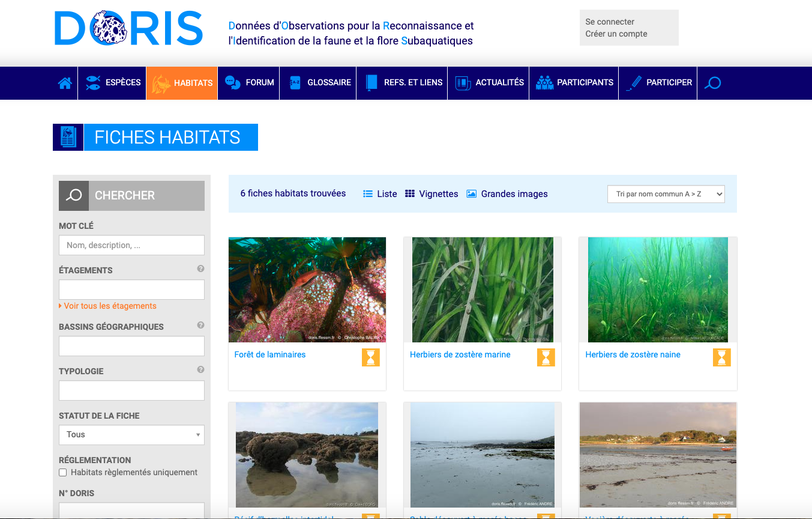Click the hourglass icon for Herbiers de zostère naine
This screenshot has width=812, height=519.
coord(722,357)
